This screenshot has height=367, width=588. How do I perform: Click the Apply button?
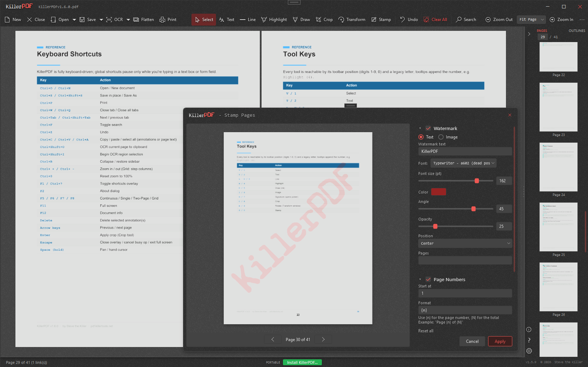[x=500, y=341]
